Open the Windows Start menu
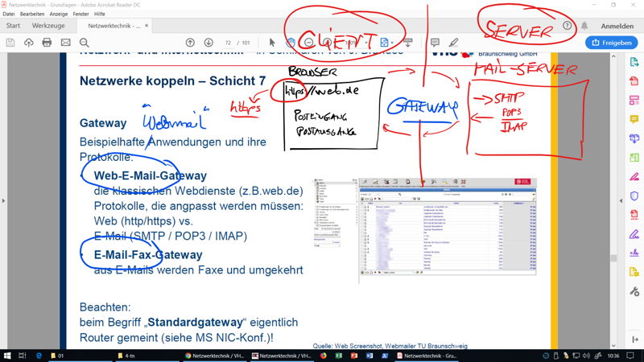Image resolution: width=644 pixels, height=362 pixels. point(7,356)
